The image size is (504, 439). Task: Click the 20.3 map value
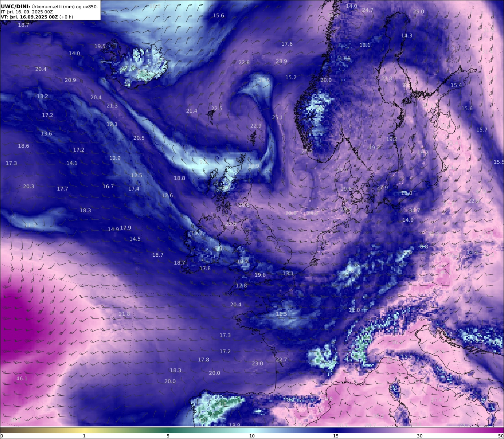coord(29,187)
